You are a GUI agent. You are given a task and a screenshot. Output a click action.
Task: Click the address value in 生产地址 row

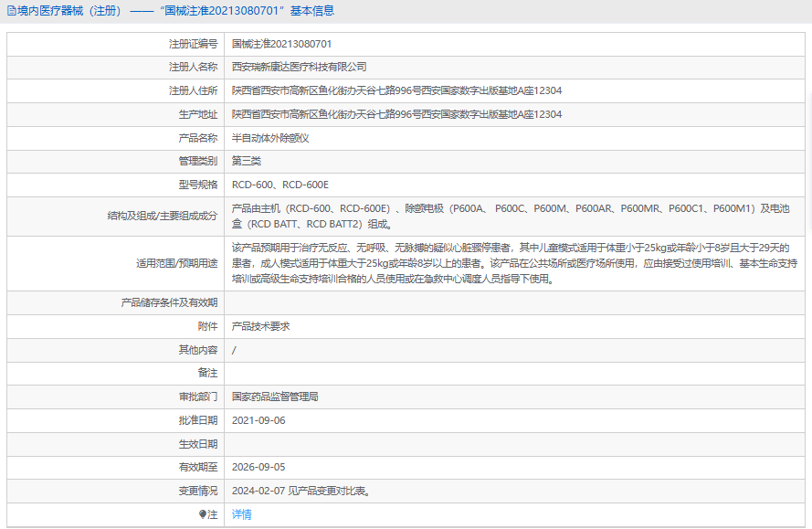click(396, 114)
